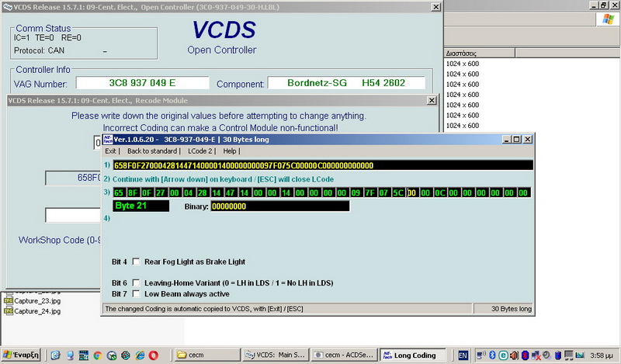Select byte cell 5C
The width and height of the screenshot is (621, 364).
pyautogui.click(x=398, y=192)
